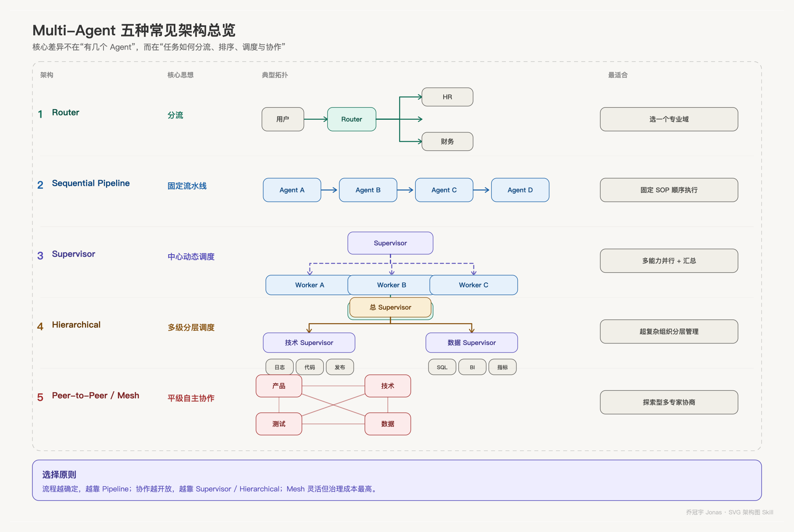Select the 数据 Supervisor node
The width and height of the screenshot is (794, 532).
point(472,343)
